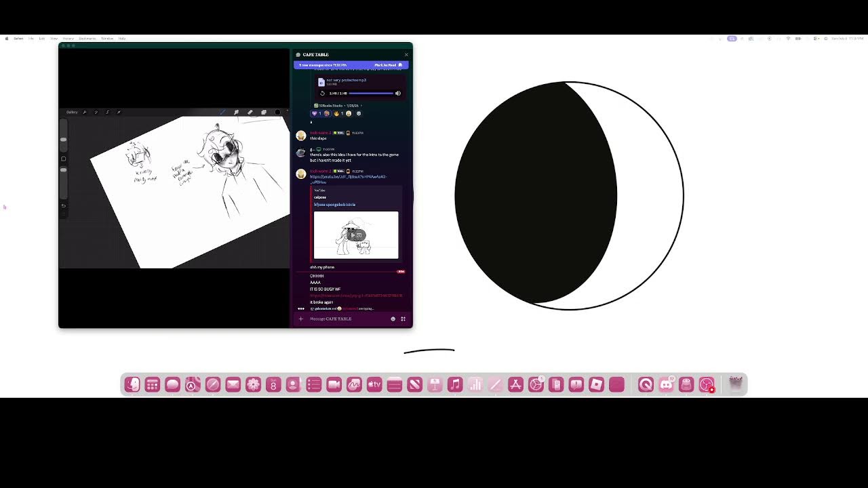
Task: Open Mail from the Dock
Action: (233, 385)
